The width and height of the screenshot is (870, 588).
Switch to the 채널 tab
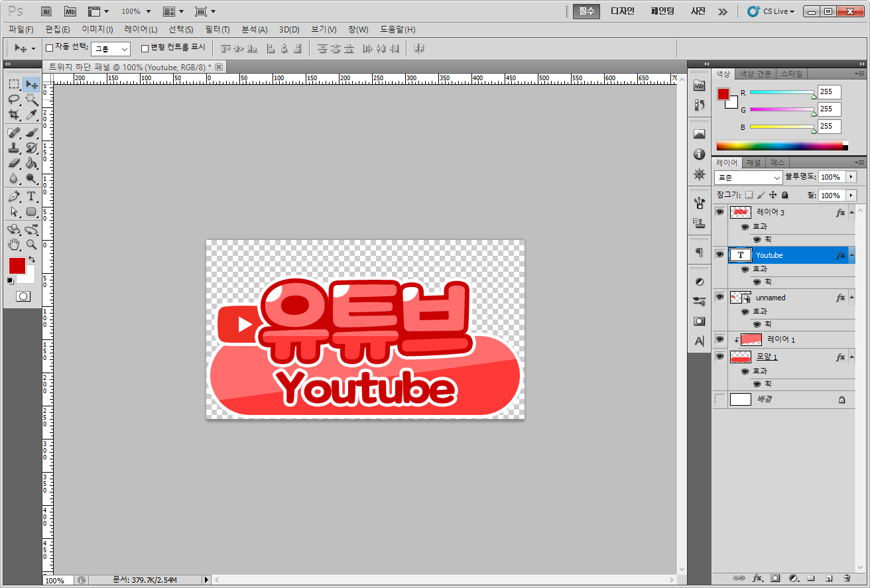(753, 163)
